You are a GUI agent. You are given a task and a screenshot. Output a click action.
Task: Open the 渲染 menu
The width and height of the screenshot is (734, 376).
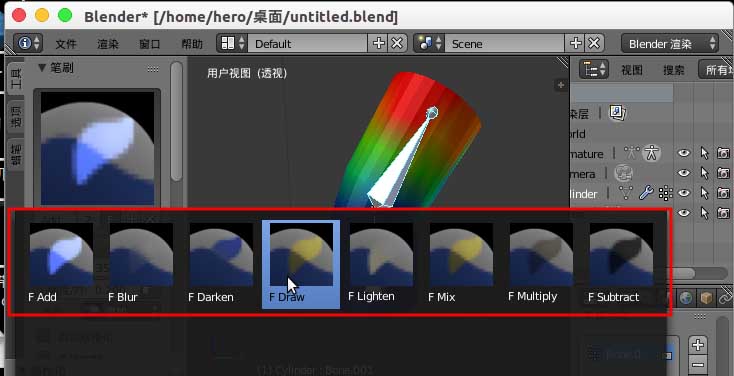click(x=108, y=44)
